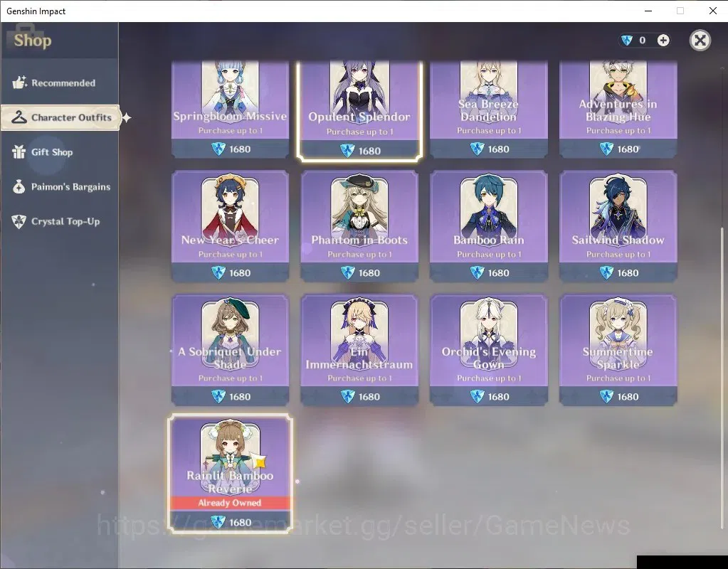Select Adventures in Blazing Hue outfit
This screenshot has width=728, height=569.
618,109
